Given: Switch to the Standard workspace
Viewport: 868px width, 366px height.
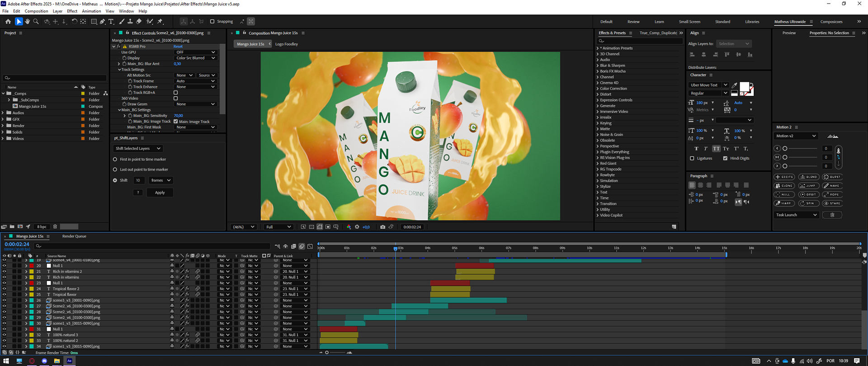Looking at the screenshot, I should pos(722,22).
